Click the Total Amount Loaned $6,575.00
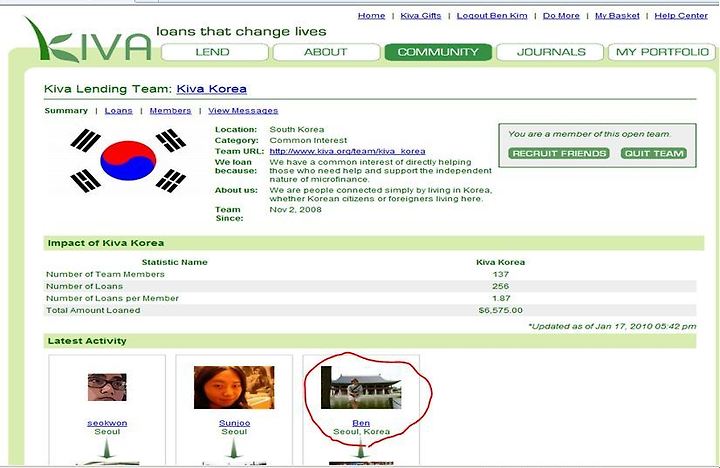The width and height of the screenshot is (720, 468). coord(501,310)
